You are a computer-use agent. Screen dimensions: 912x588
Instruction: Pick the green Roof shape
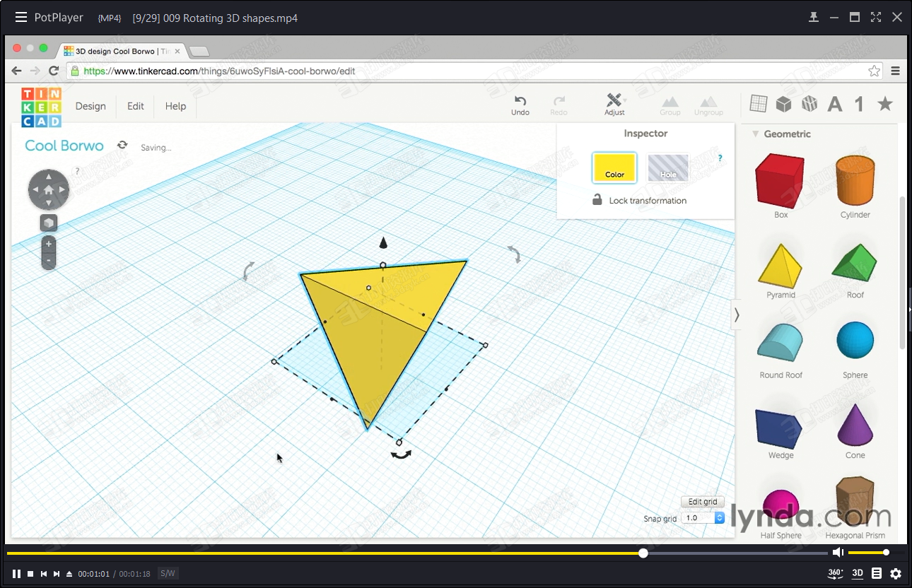[x=855, y=263]
